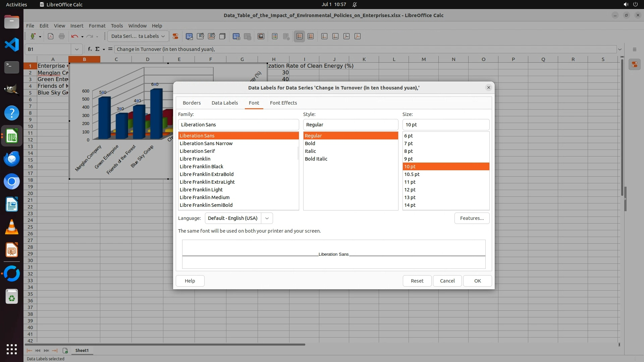The width and height of the screenshot is (644, 362).
Task: Switch to the Font Effects tab
Action: point(283,103)
